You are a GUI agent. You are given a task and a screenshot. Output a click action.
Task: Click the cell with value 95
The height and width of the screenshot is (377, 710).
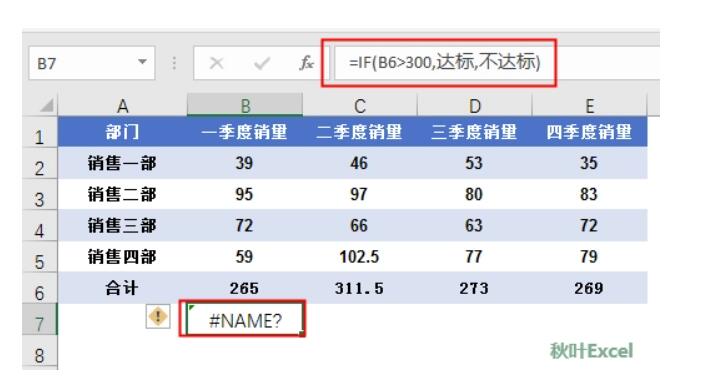point(245,194)
